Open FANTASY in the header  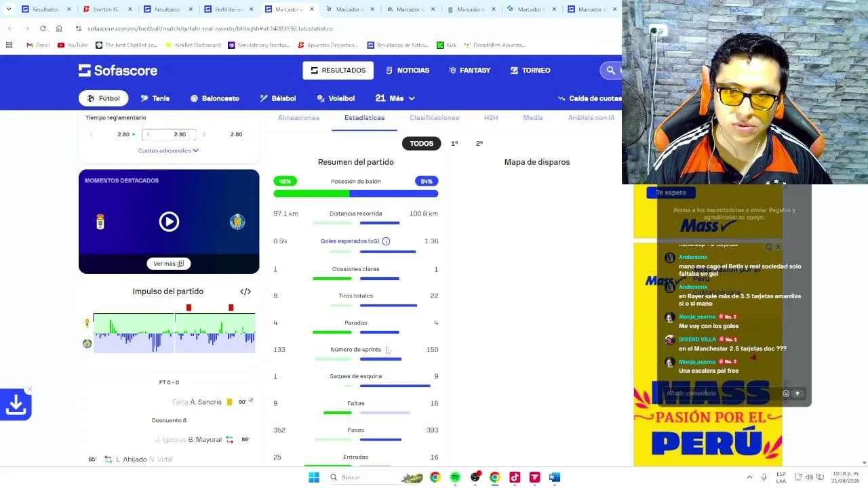coord(469,70)
